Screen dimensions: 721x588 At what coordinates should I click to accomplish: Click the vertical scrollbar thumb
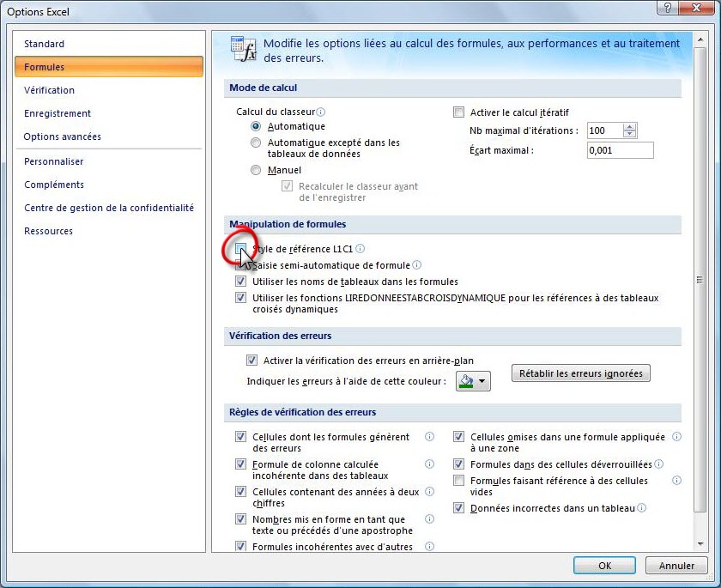pyautogui.click(x=700, y=280)
